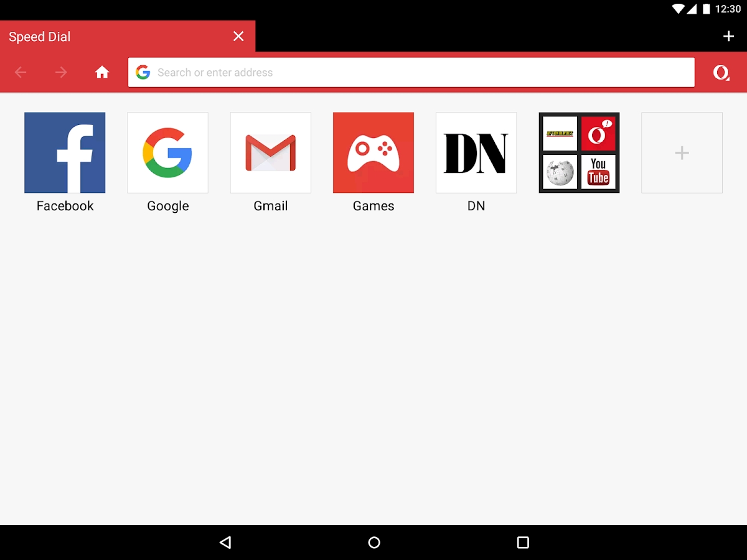Open the Gmail speed dial tile

tap(271, 152)
